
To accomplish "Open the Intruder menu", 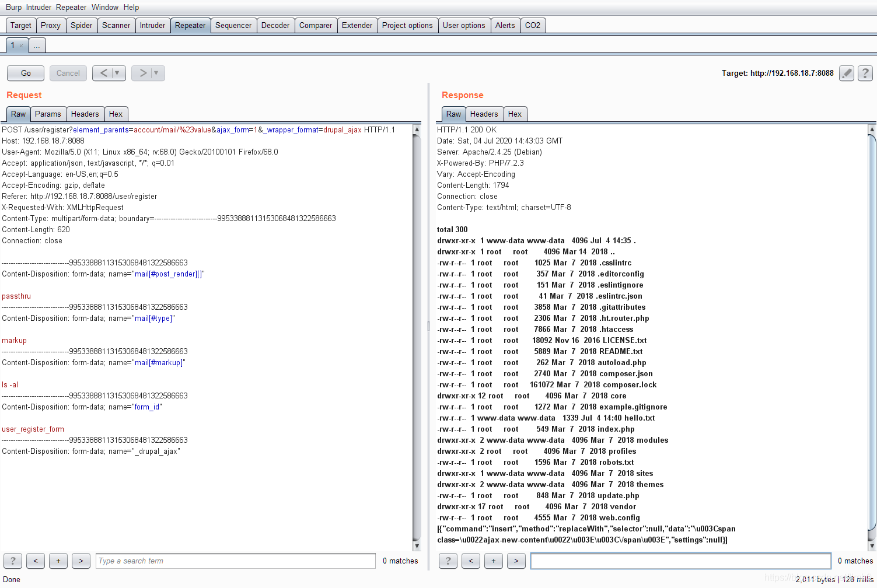I will 39,7.
